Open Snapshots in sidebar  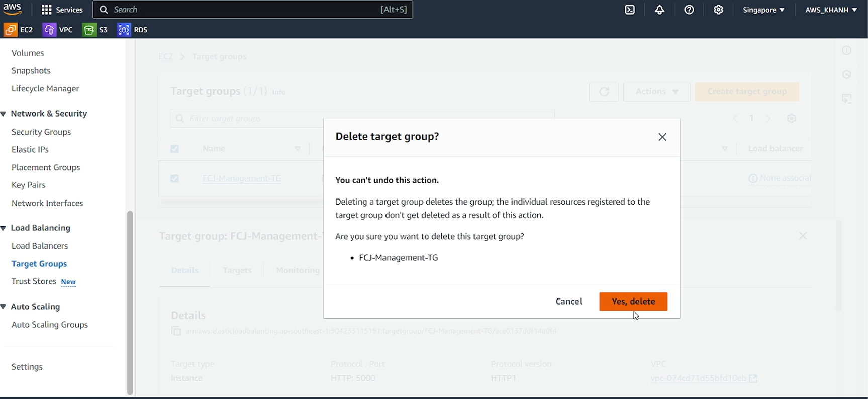(31, 71)
